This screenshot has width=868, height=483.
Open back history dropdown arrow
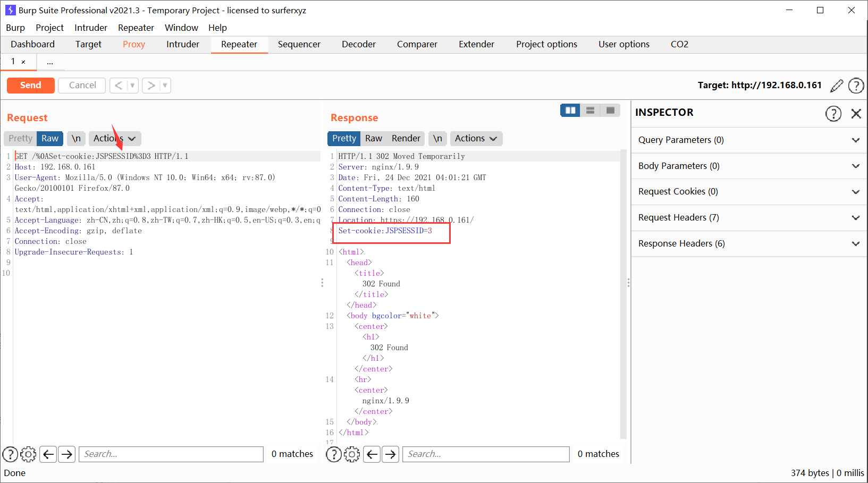click(x=133, y=86)
